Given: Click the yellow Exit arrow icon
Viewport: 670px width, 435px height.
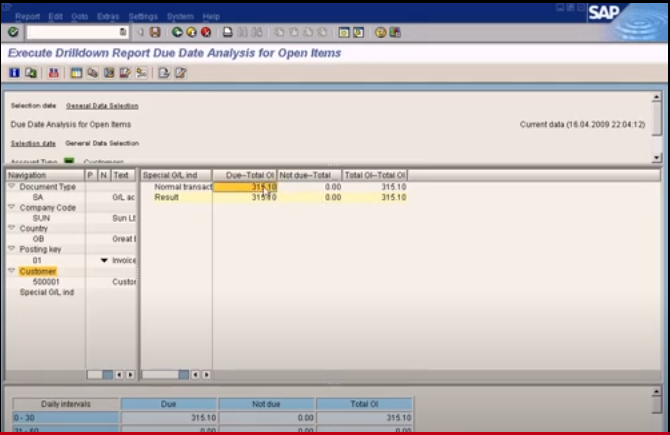Looking at the screenshot, I should click(191, 32).
